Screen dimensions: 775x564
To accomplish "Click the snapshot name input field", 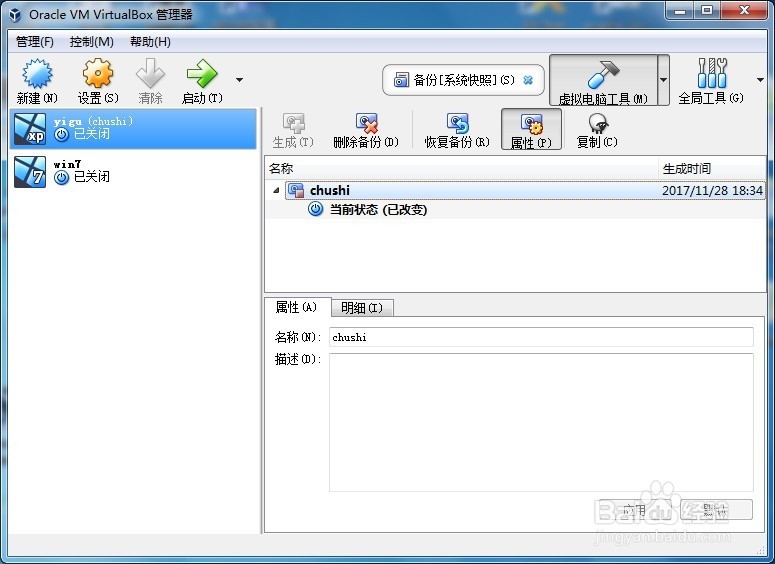I will tap(541, 337).
